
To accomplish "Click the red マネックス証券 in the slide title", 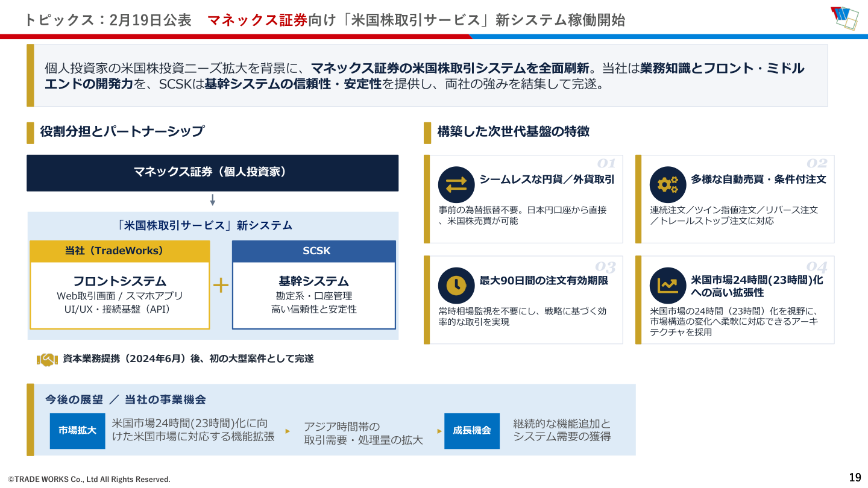I will pos(257,20).
